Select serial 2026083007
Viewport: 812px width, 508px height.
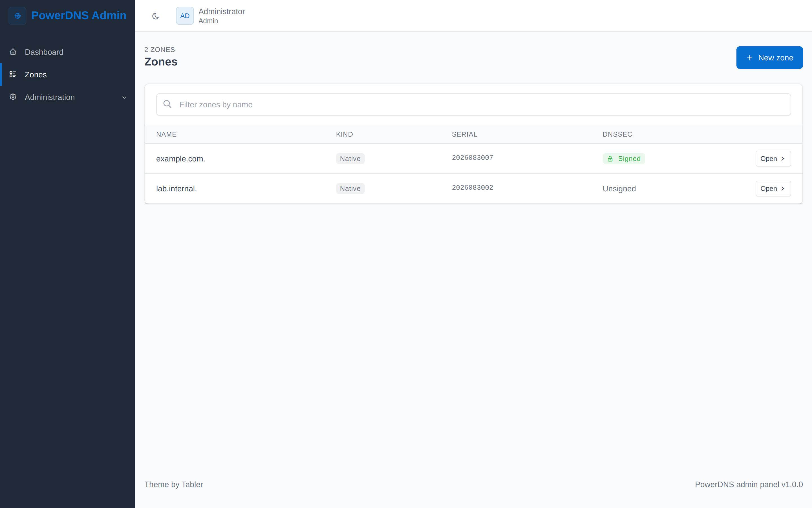coord(473,157)
